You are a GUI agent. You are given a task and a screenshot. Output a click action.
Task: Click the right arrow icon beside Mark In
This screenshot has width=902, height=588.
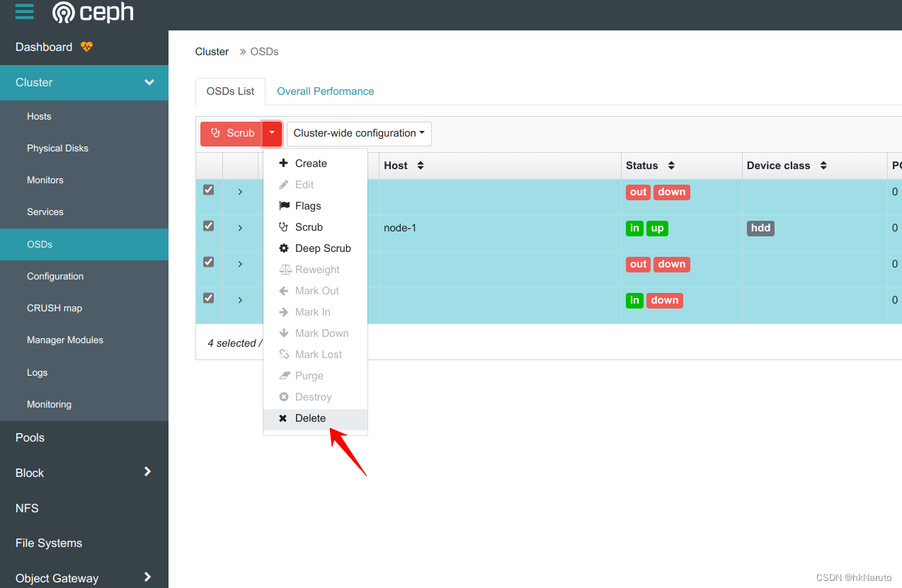tap(284, 312)
